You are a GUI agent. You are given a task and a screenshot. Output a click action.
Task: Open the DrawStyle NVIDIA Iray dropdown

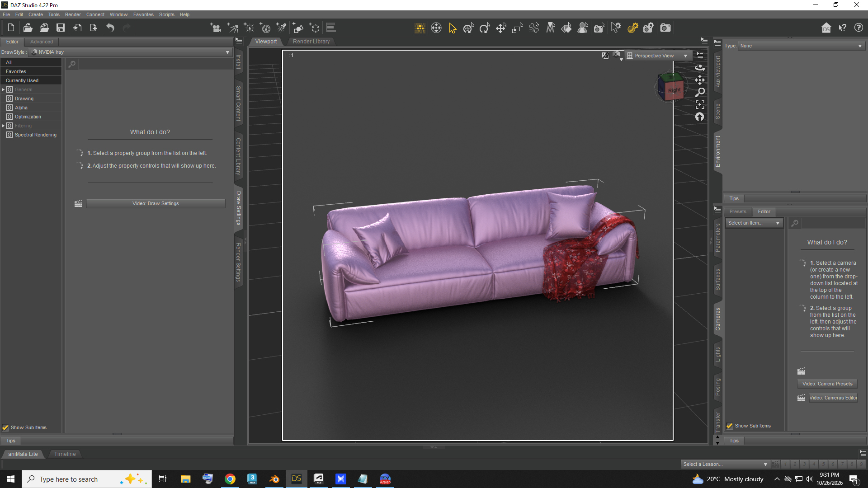click(x=131, y=52)
